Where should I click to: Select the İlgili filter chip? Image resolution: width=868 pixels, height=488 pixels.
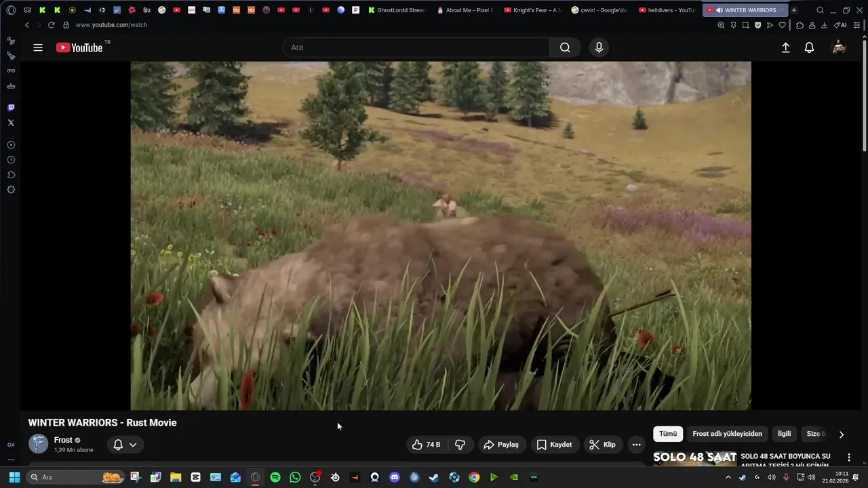coord(784,434)
